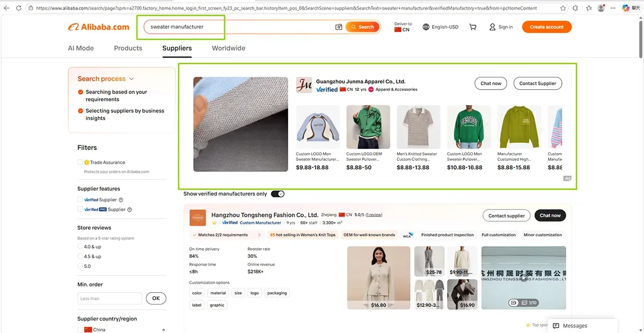
Task: Click the globe language icon
Action: (x=426, y=27)
